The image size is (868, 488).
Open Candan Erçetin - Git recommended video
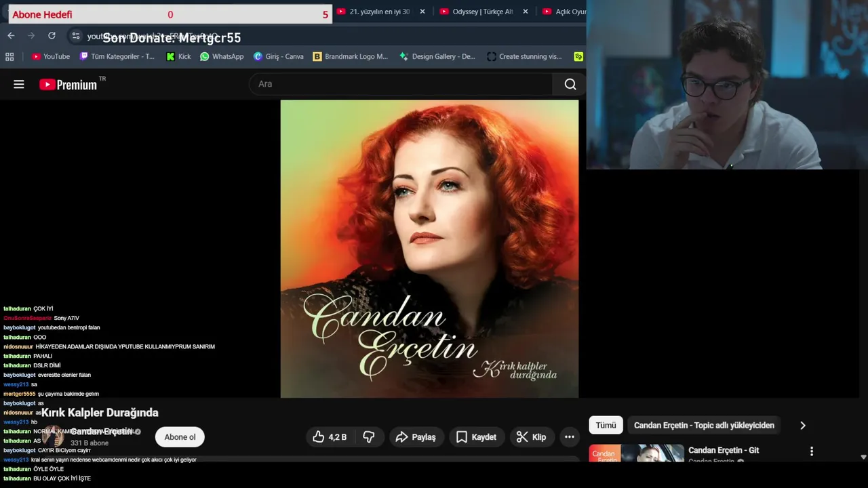pos(724,450)
